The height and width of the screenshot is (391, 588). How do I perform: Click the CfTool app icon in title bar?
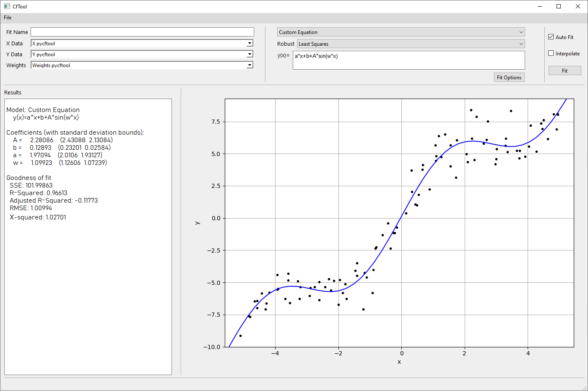[x=7, y=6]
